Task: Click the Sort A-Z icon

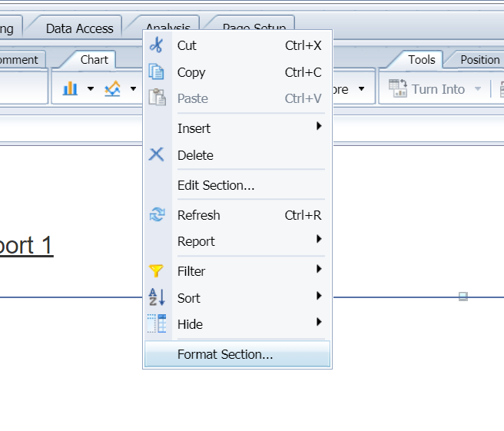Action: pos(157,297)
